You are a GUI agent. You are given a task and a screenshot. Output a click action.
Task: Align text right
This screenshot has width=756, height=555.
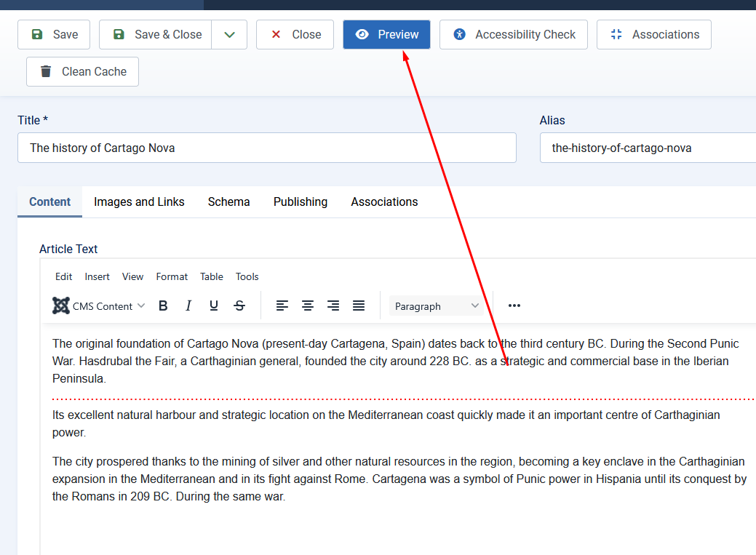[333, 306]
